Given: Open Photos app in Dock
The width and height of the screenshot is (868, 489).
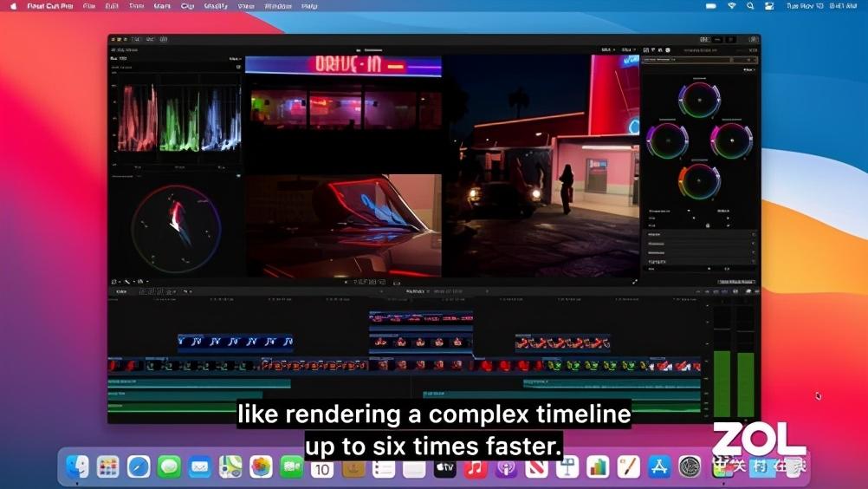Looking at the screenshot, I should pos(261,466).
